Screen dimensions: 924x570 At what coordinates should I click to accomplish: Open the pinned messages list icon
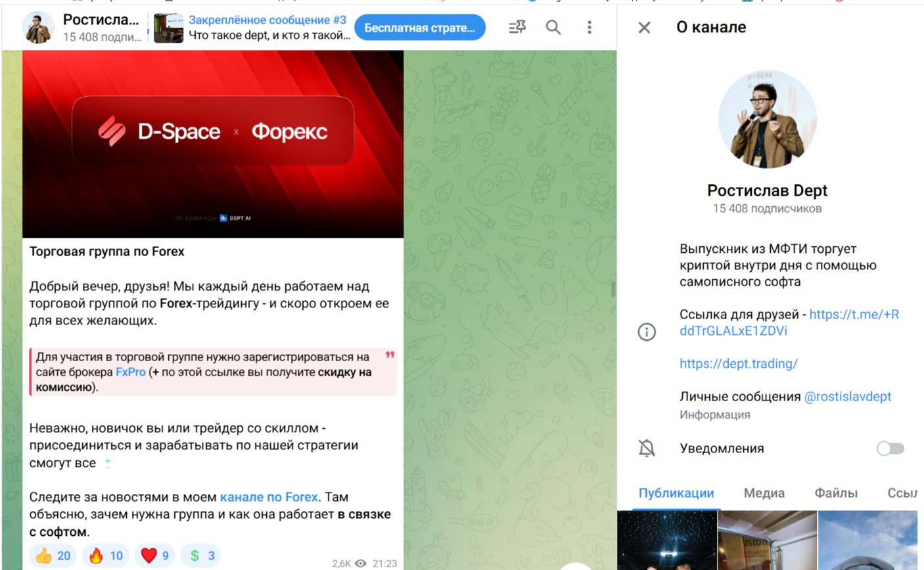(517, 27)
